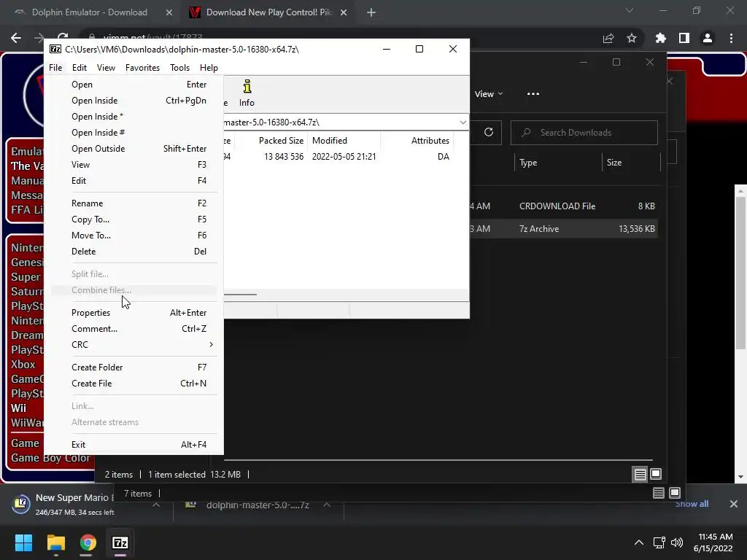Open the Chrome extensions puzzle icon
747x560 pixels.
click(661, 38)
